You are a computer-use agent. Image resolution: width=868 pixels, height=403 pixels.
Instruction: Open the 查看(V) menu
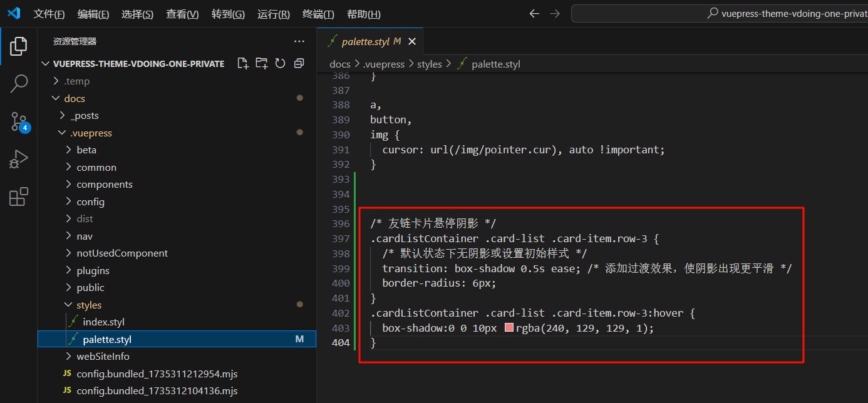click(x=182, y=14)
